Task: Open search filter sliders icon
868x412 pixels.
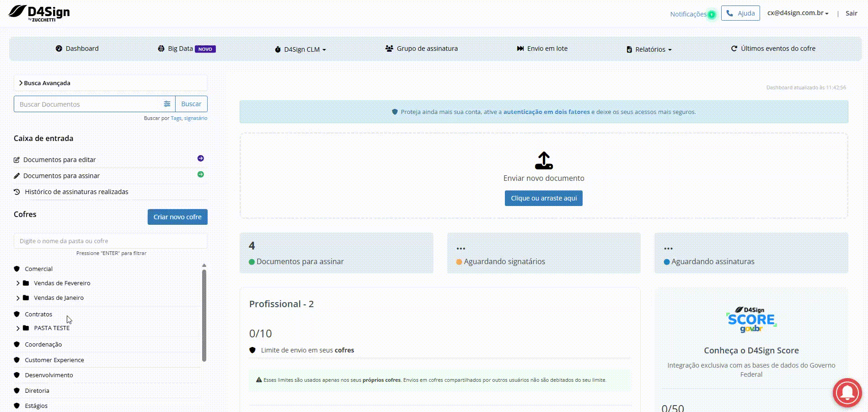Action: (167, 104)
